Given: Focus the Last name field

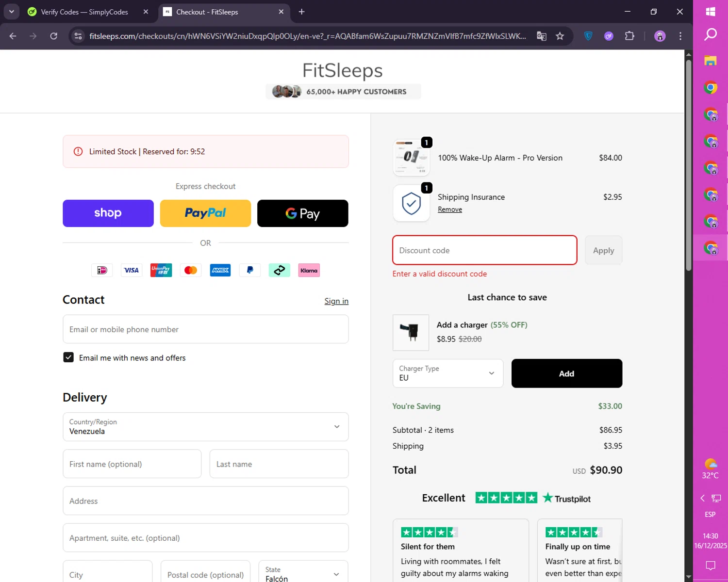Looking at the screenshot, I should click(279, 464).
